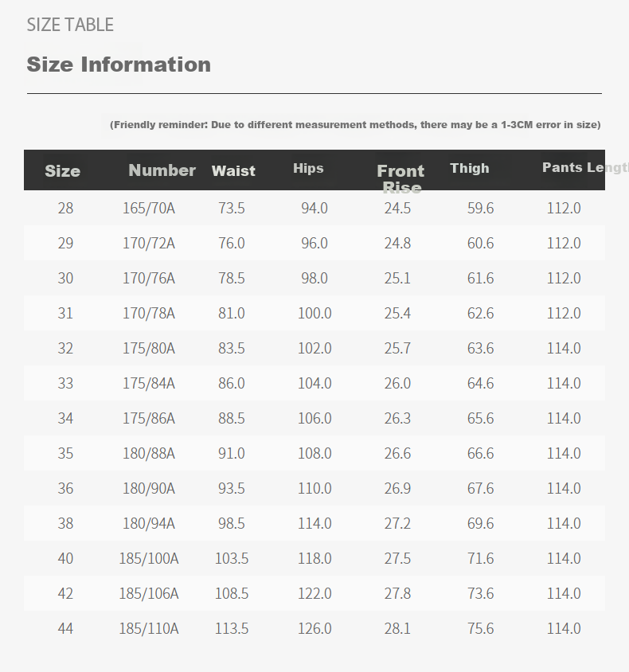The width and height of the screenshot is (629, 672).
Task: Select the 180/88A number cell
Action: coord(149,453)
